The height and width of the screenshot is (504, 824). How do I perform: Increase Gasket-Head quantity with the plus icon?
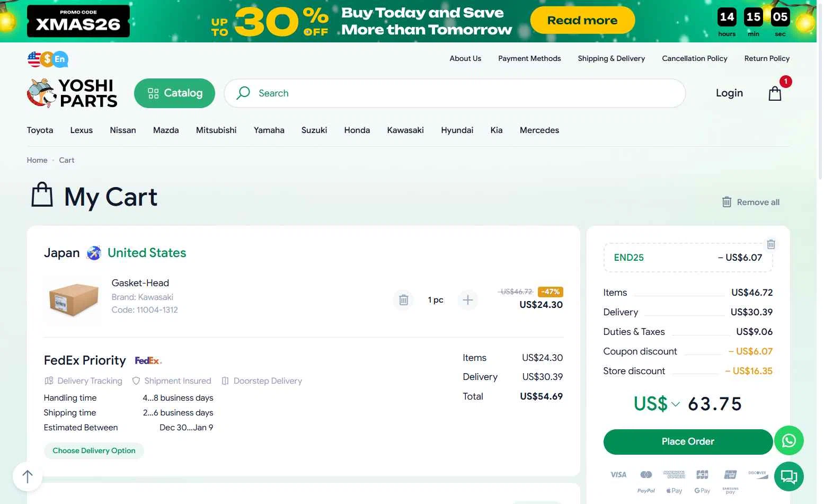468,300
